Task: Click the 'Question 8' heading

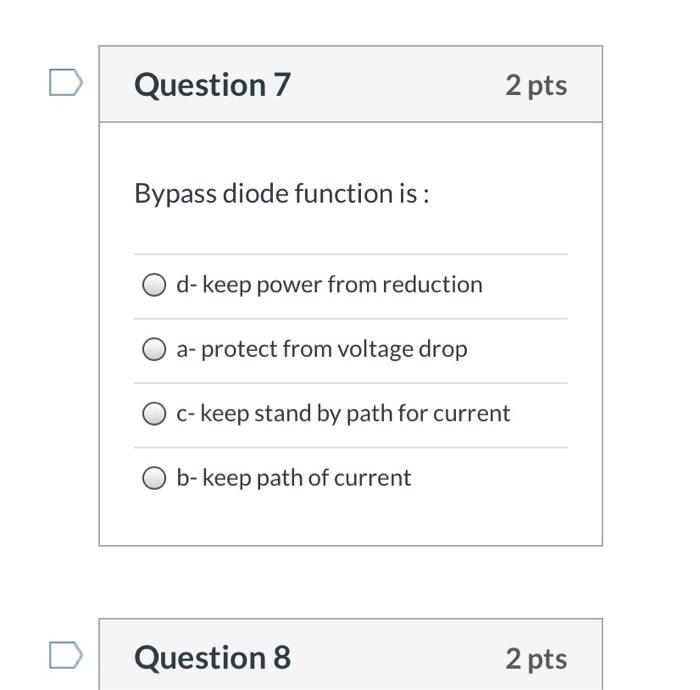Action: [x=212, y=658]
